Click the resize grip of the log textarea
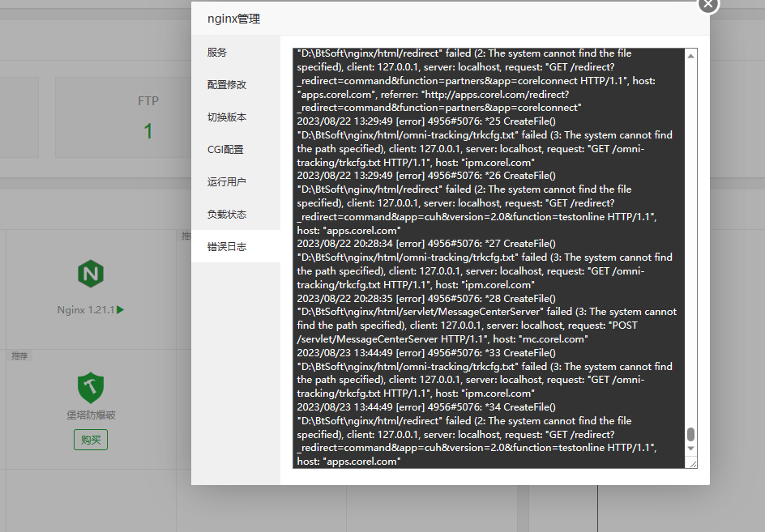 [693, 464]
